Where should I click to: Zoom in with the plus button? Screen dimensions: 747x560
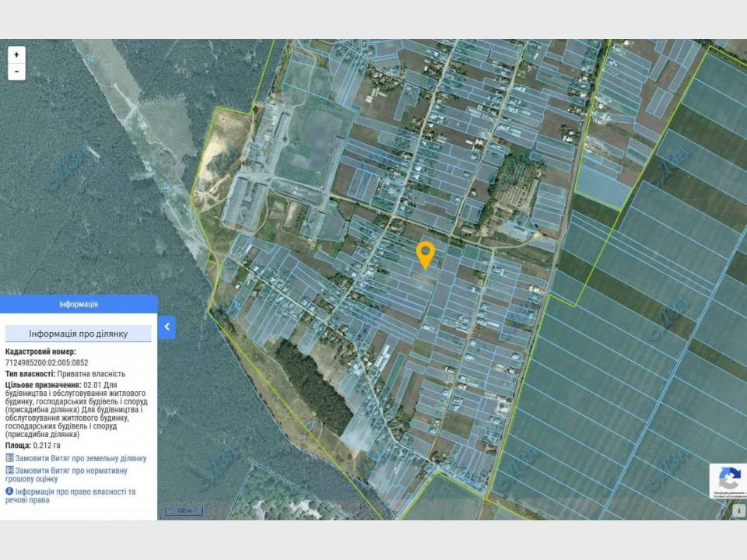coord(16,54)
